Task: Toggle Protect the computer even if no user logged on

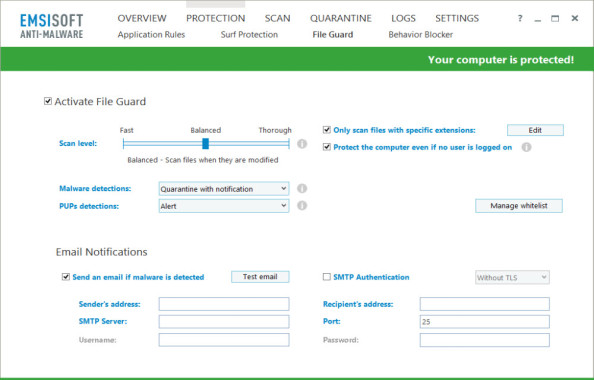Action: pos(327,147)
